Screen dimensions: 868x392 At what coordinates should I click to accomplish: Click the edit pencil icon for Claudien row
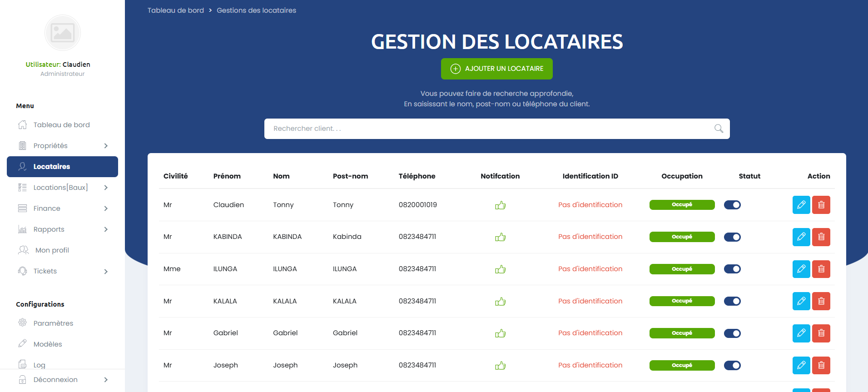[801, 205]
